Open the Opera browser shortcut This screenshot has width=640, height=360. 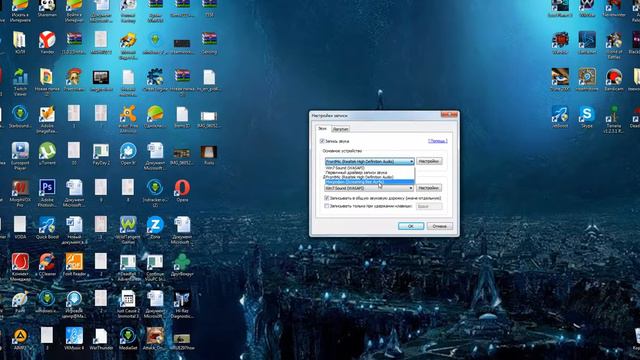point(182,188)
